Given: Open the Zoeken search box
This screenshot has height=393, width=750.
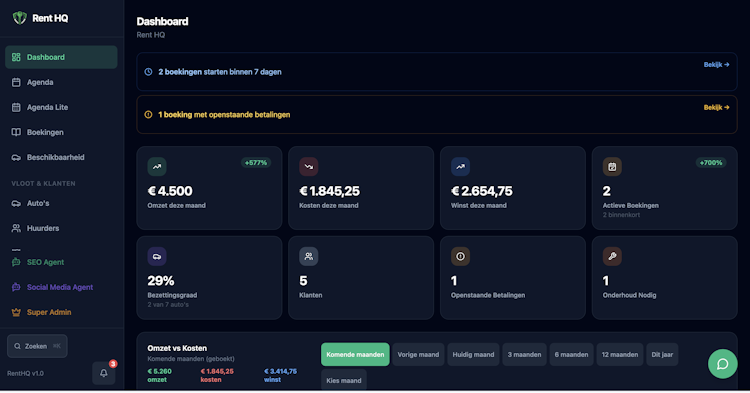Looking at the screenshot, I should coord(37,346).
